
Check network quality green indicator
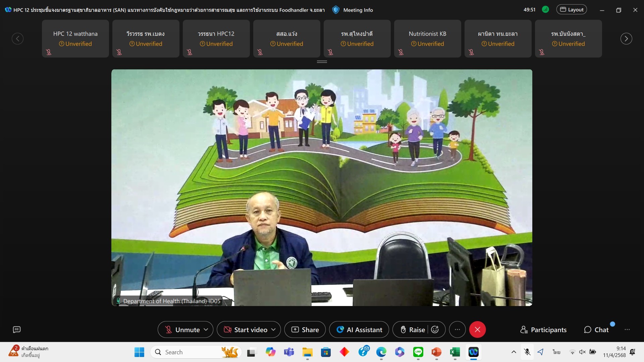click(546, 9)
